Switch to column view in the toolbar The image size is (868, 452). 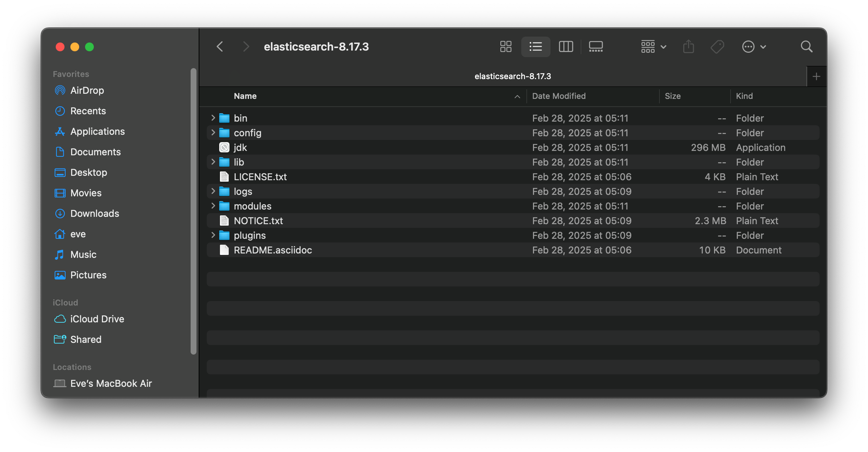pyautogui.click(x=566, y=47)
